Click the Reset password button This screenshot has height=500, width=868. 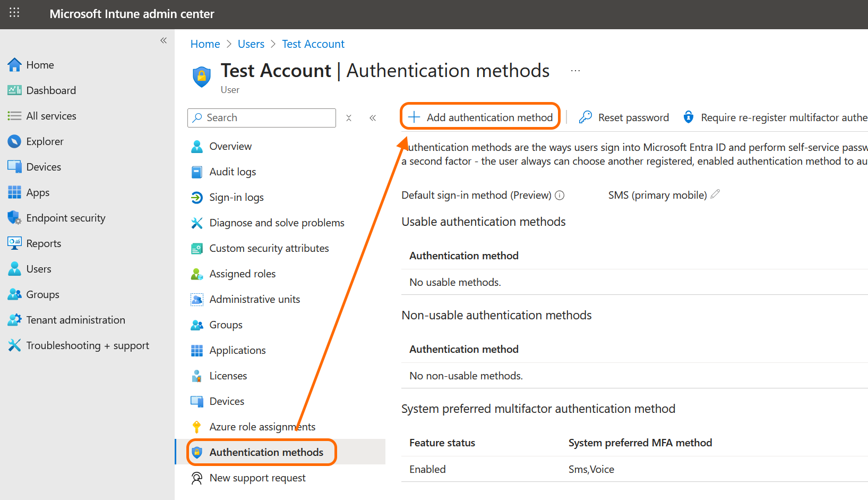[x=624, y=117]
